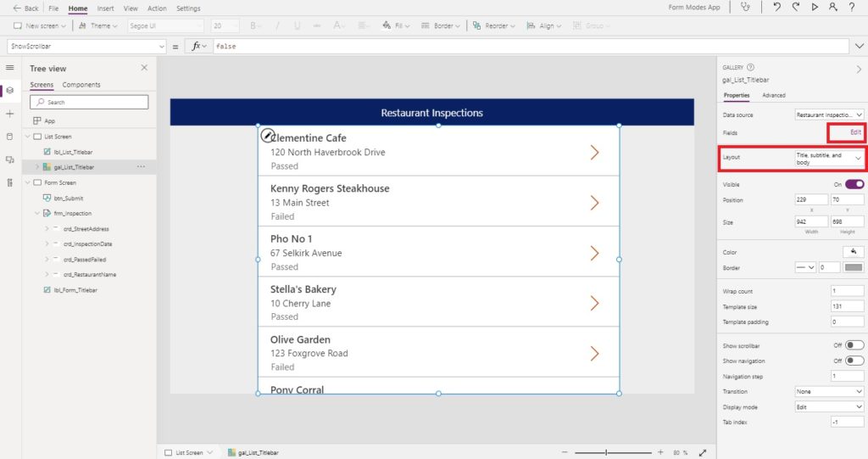Click the Border color swatch

coord(853,267)
